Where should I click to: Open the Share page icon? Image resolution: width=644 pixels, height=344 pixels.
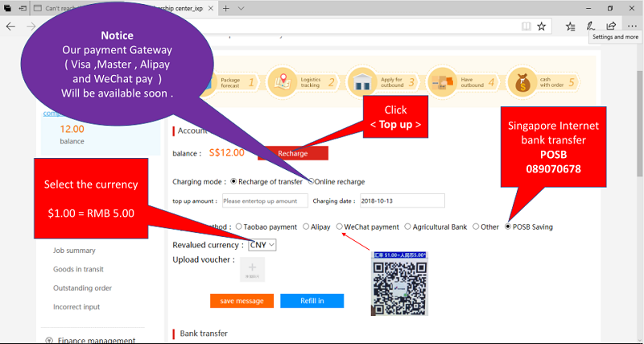click(x=610, y=26)
